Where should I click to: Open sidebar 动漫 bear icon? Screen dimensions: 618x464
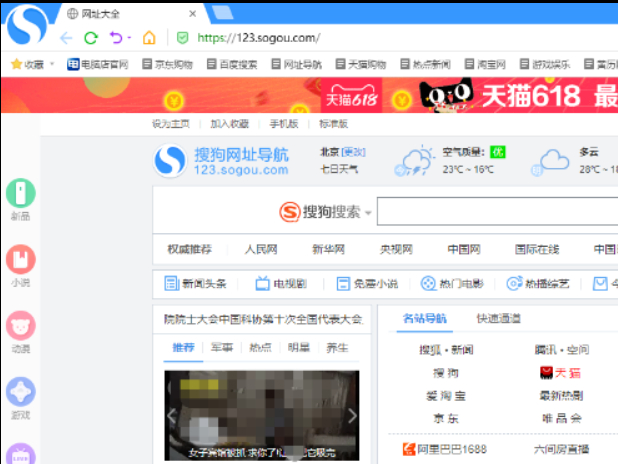pyautogui.click(x=21, y=326)
